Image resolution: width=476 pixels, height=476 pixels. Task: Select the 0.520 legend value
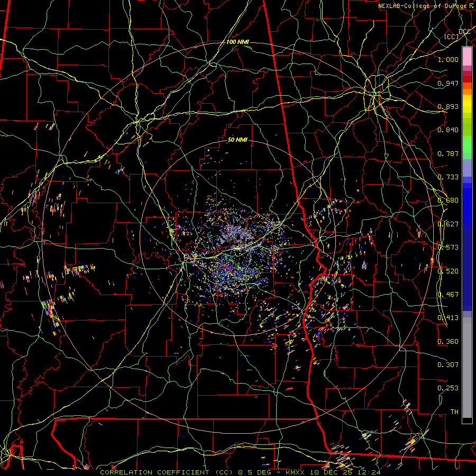point(448,271)
